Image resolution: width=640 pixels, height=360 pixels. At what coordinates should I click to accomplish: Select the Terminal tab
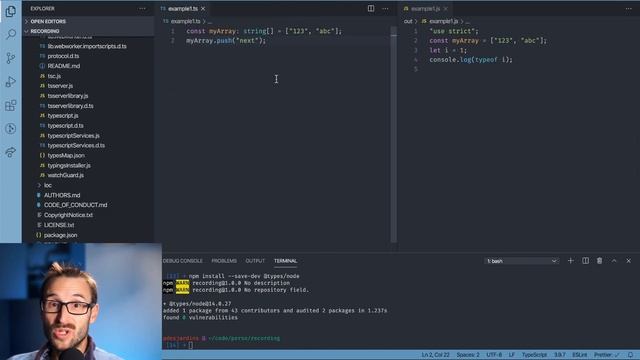pyautogui.click(x=285, y=261)
